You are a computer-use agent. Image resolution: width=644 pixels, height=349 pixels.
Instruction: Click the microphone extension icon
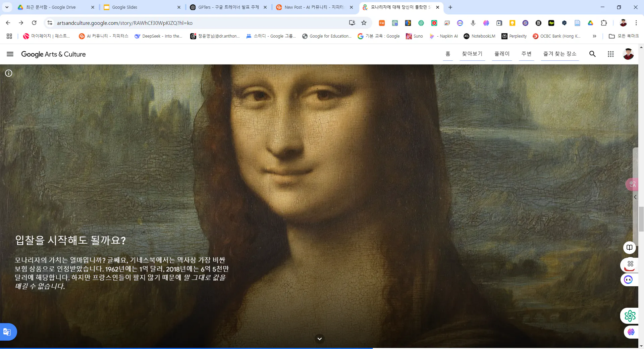click(473, 23)
